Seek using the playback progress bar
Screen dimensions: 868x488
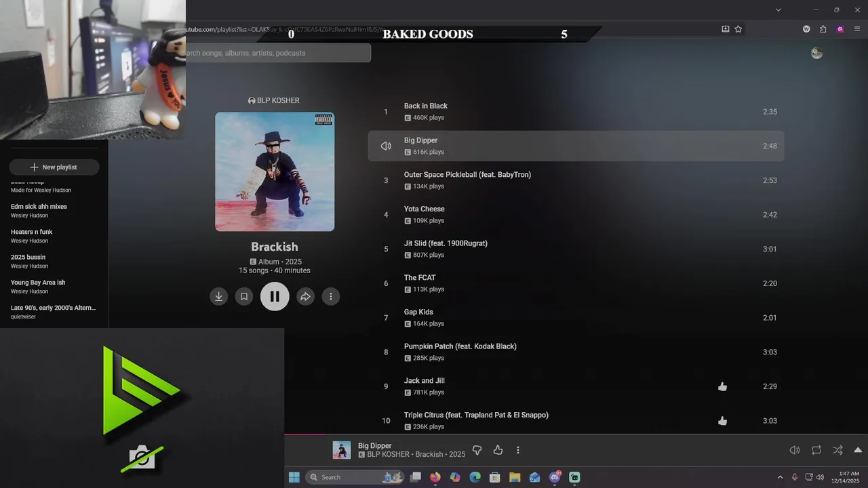pyautogui.click(x=576, y=434)
